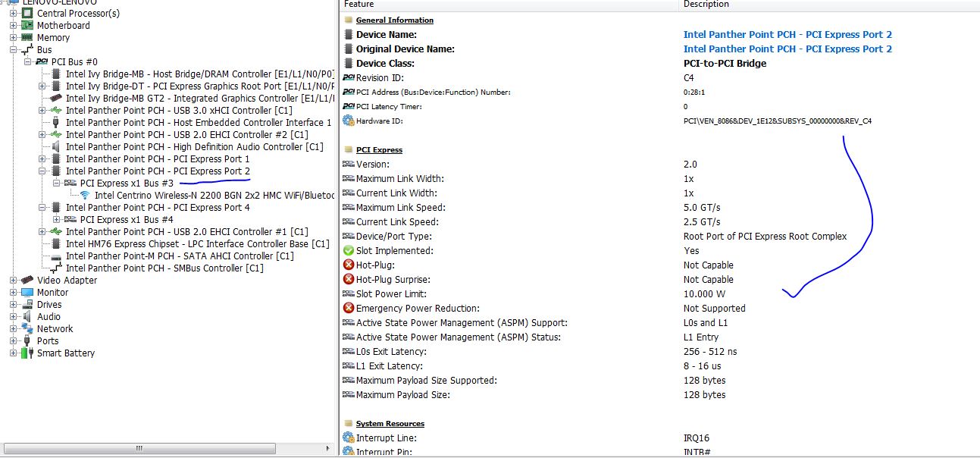The image size is (980, 458).
Task: Click the Maximum Link Speed value 5.0 GT/s
Action: [702, 207]
